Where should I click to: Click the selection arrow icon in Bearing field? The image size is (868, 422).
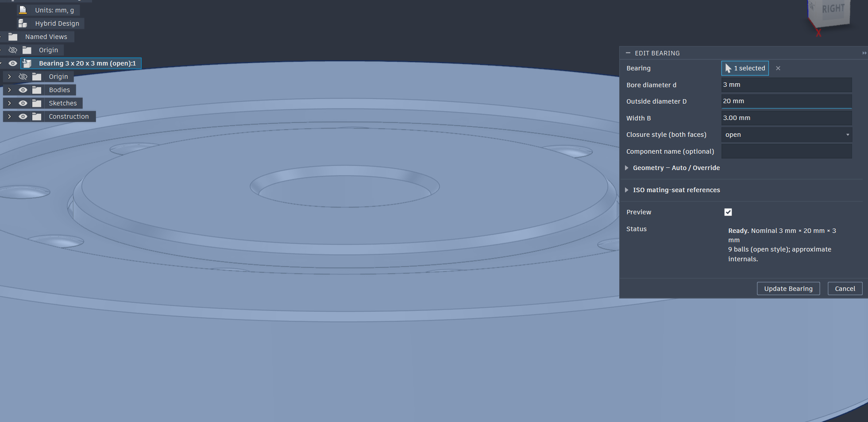[x=728, y=68]
